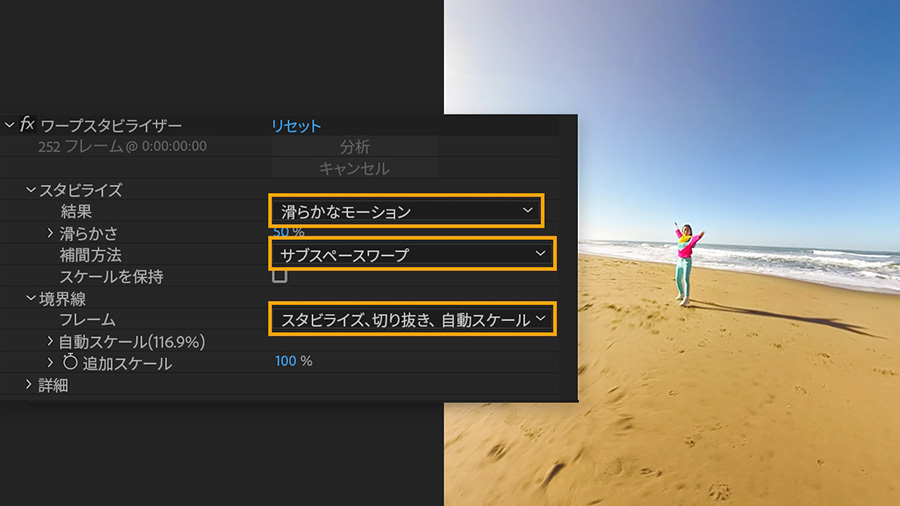The image size is (900, 506).
Task: Collapse the 境界線 section
Action: click(30, 298)
